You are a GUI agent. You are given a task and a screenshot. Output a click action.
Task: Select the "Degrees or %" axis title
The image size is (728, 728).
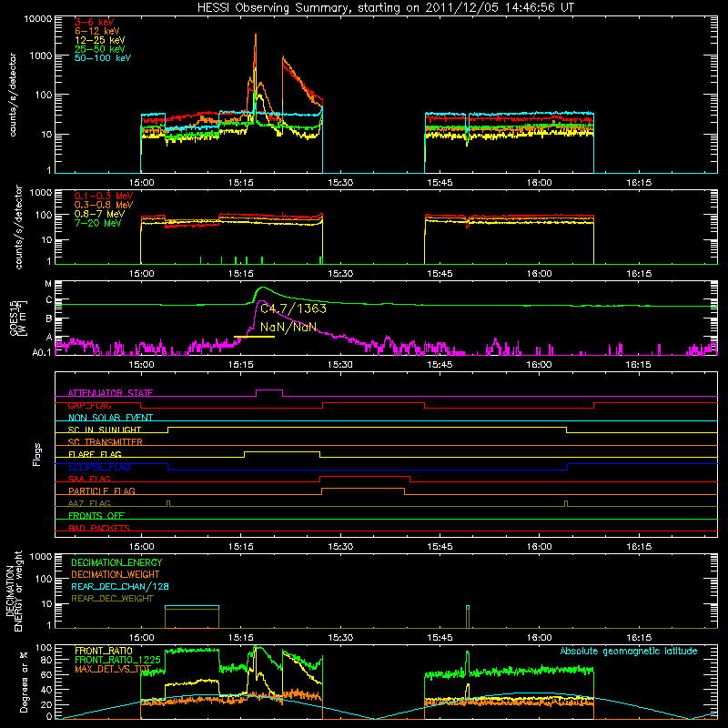pos(25,682)
